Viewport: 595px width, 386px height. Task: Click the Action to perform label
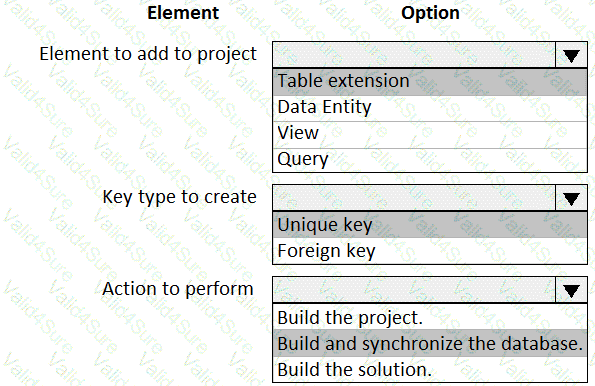tap(178, 289)
